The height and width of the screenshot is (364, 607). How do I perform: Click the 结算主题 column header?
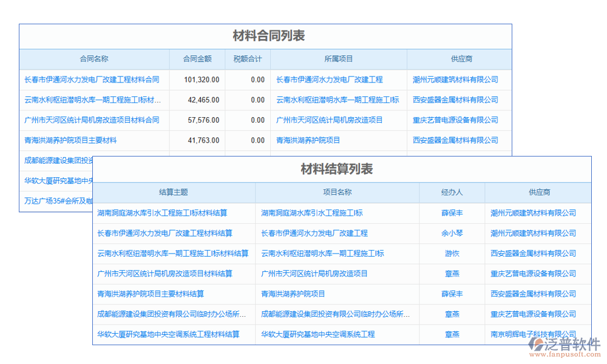(174, 192)
